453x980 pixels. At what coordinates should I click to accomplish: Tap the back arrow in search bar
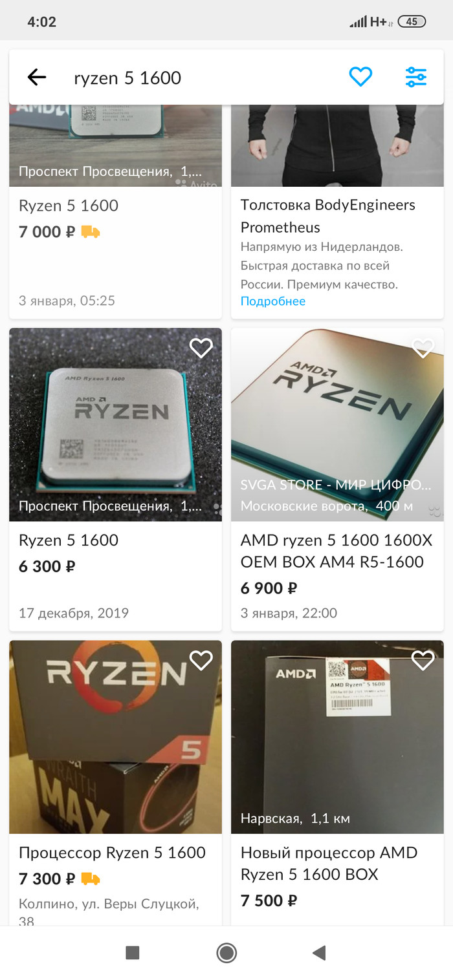point(37,78)
